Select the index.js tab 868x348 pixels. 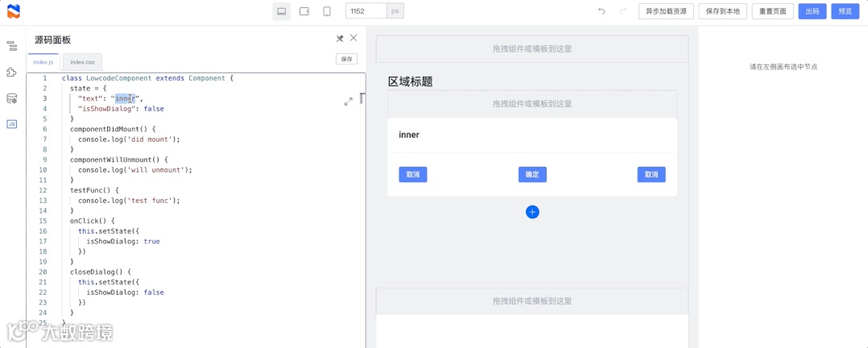click(x=43, y=62)
